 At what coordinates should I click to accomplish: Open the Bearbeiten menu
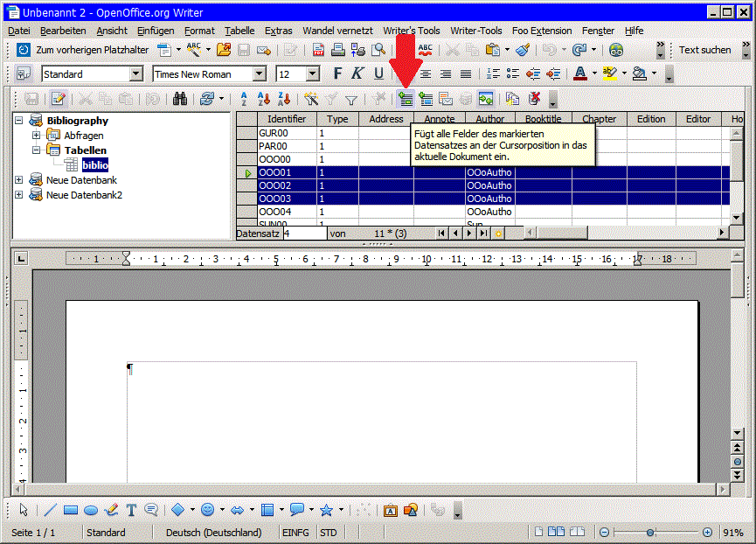(63, 31)
